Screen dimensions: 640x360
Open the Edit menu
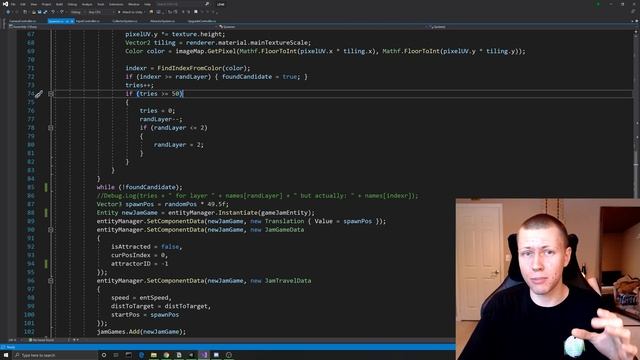(23, 4)
